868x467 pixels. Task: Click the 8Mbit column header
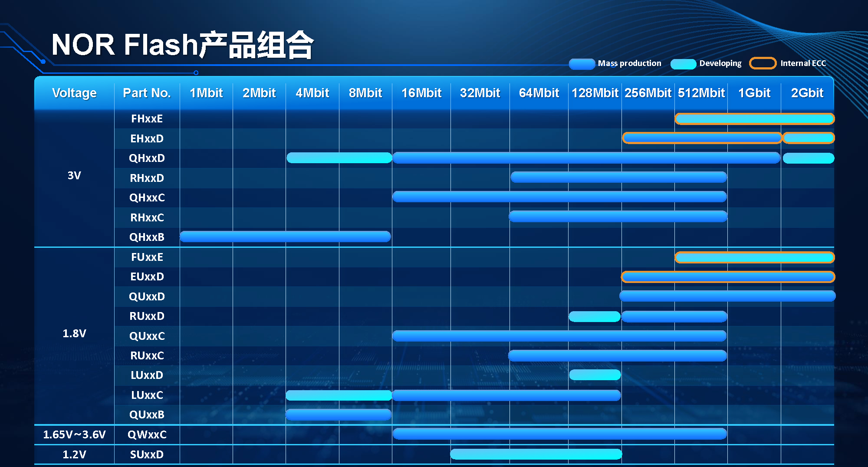point(365,93)
